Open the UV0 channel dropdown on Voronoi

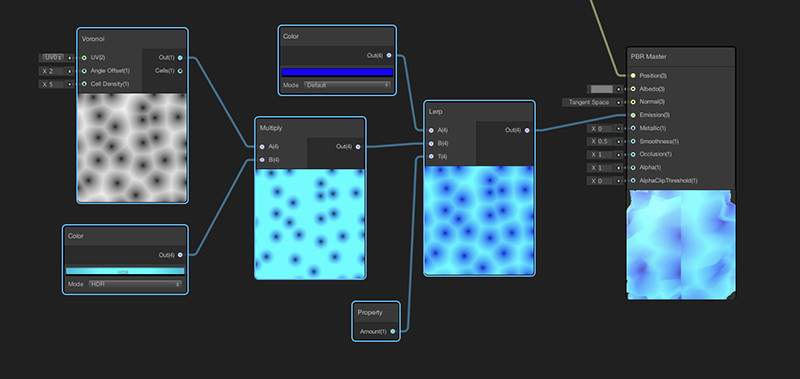coord(53,58)
